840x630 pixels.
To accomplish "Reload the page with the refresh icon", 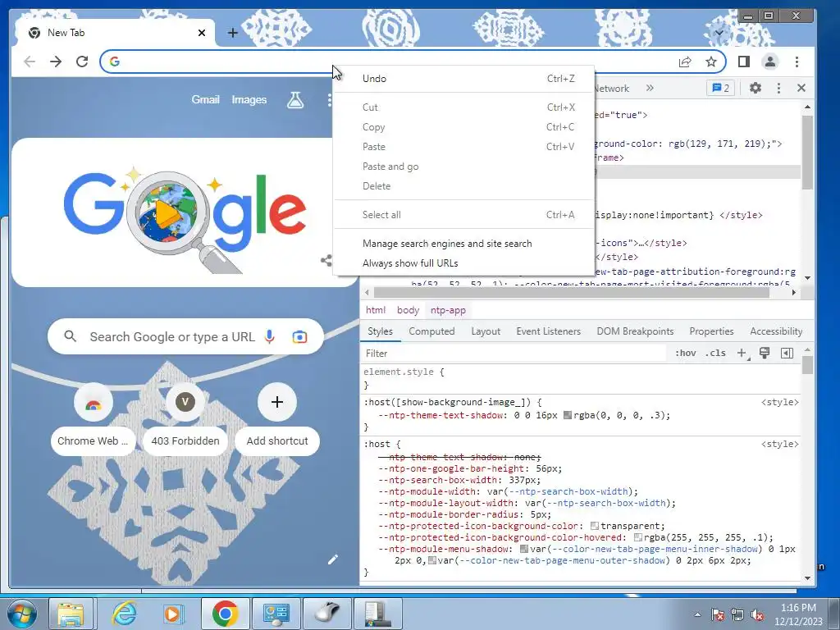I will pyautogui.click(x=82, y=62).
